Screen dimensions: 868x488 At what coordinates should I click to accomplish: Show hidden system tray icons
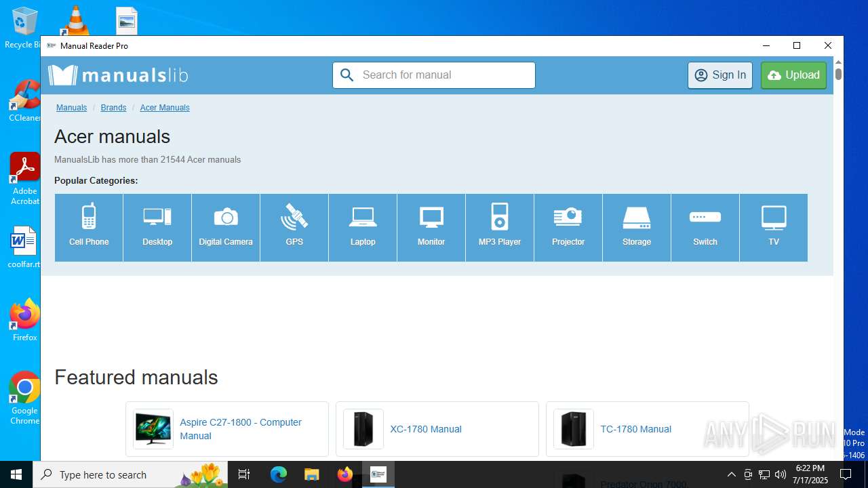click(x=731, y=474)
